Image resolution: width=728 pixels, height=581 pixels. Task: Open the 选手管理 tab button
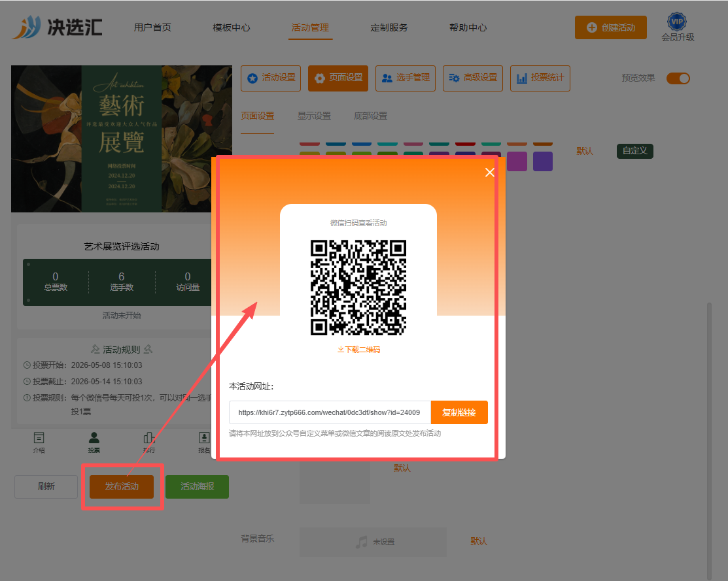406,78
